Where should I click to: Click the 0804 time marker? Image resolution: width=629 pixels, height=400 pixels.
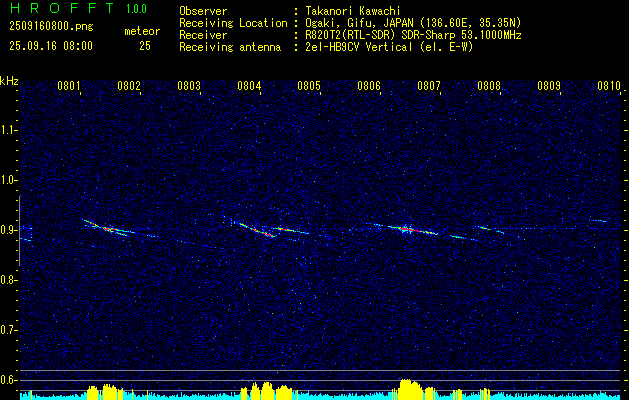pos(249,86)
